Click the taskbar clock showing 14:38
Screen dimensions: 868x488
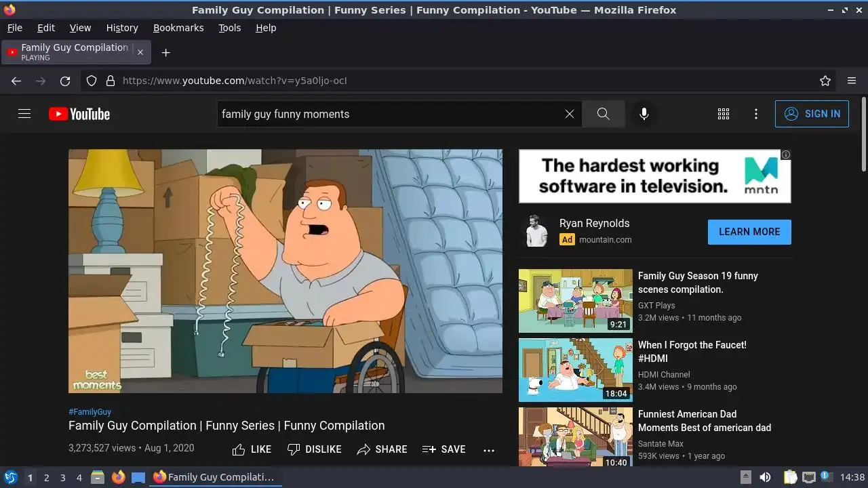tap(852, 477)
